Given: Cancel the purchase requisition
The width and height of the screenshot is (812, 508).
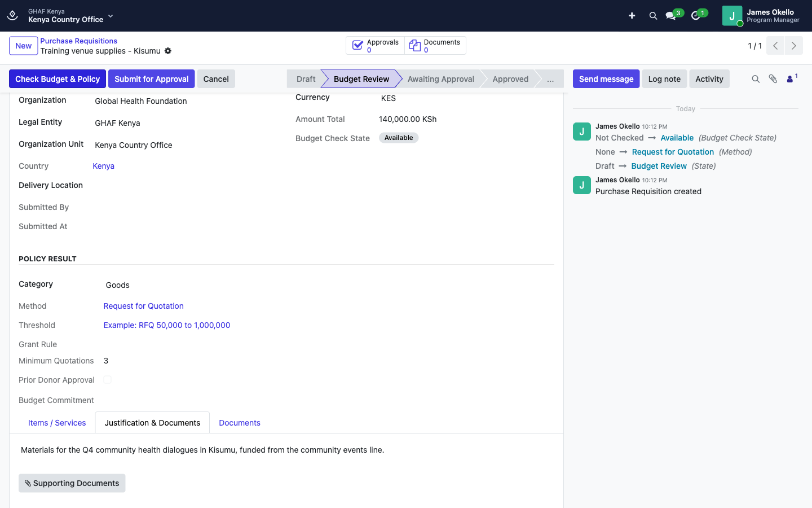Looking at the screenshot, I should pos(216,79).
